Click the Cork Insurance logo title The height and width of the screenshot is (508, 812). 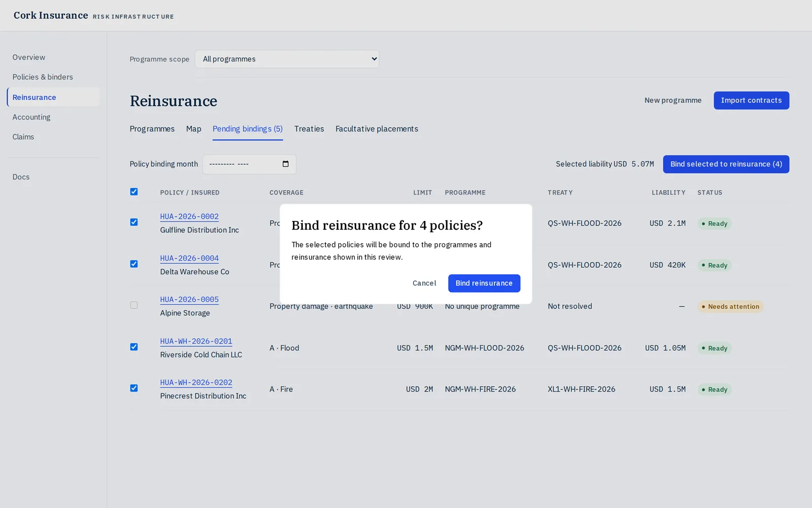51,15
